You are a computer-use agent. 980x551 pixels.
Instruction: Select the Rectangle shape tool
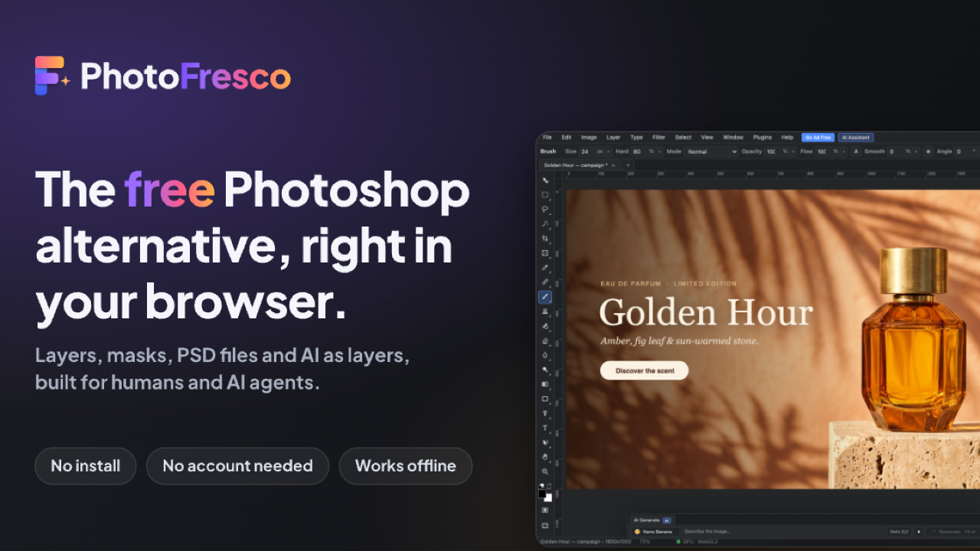coord(545,399)
